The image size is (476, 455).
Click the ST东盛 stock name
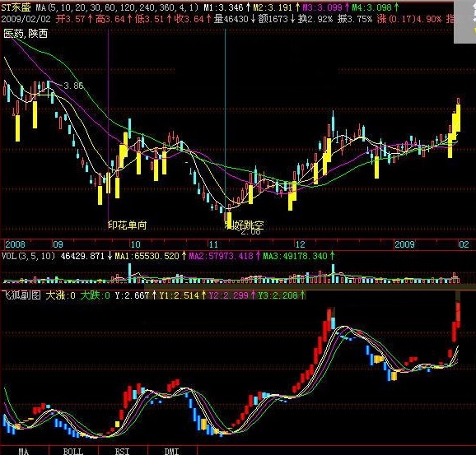[16, 7]
